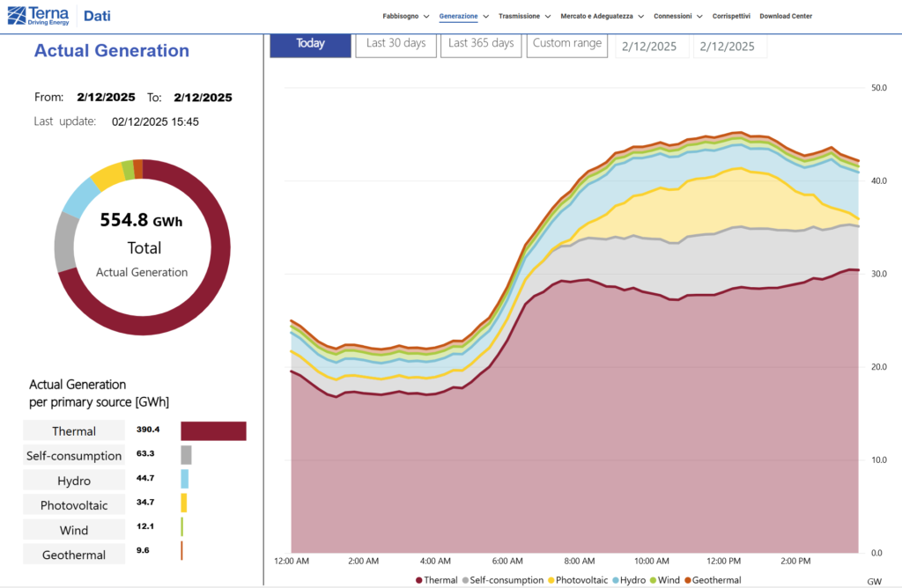The image size is (902, 588).
Task: Expand the Fabbisogno dropdown chevron
Action: pyautogui.click(x=426, y=17)
